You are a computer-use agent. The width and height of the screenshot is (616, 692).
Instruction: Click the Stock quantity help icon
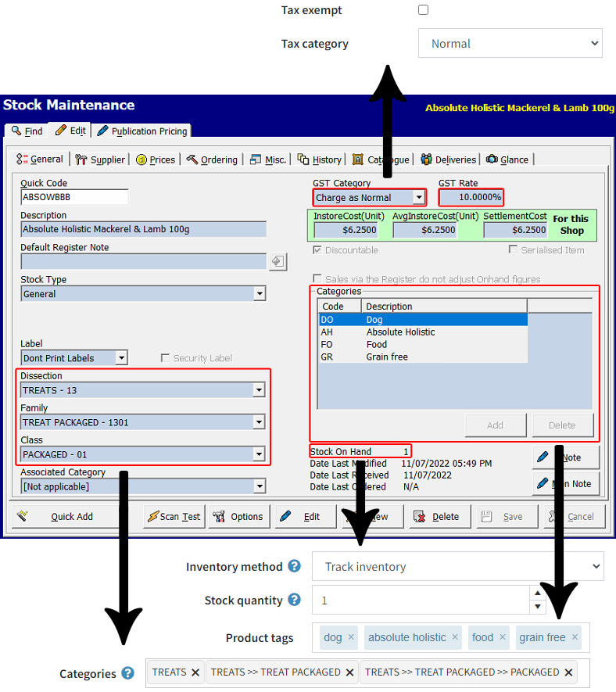pyautogui.click(x=294, y=601)
